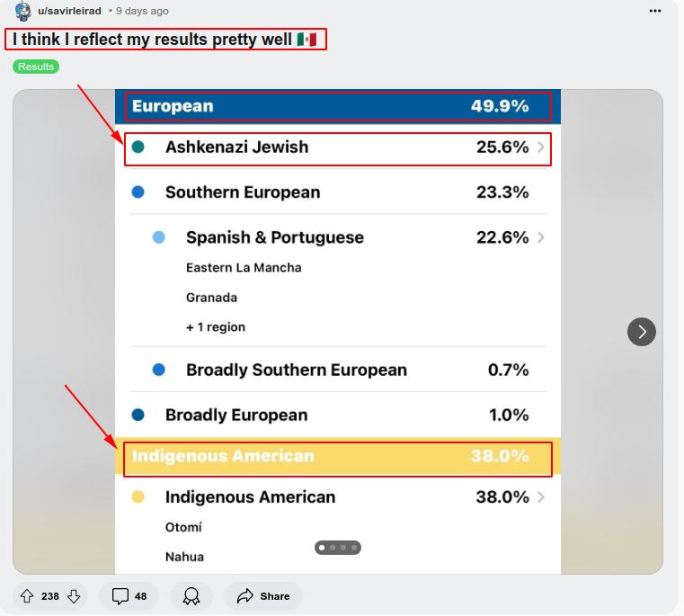Expand the Indigenous American 38.0% chevron

coord(541,497)
